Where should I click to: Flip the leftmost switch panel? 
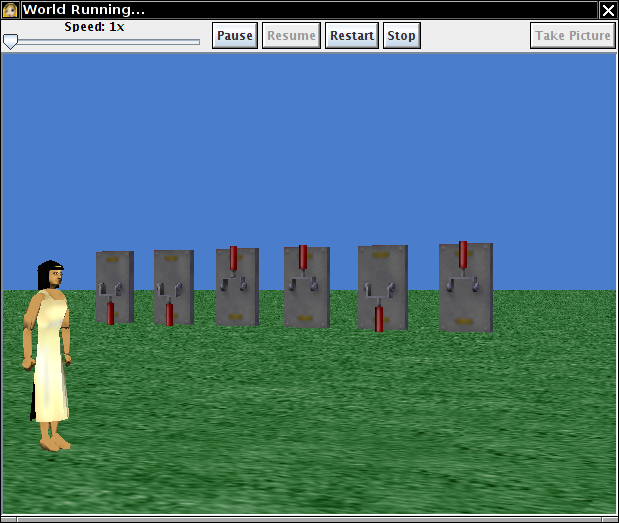coord(114,288)
